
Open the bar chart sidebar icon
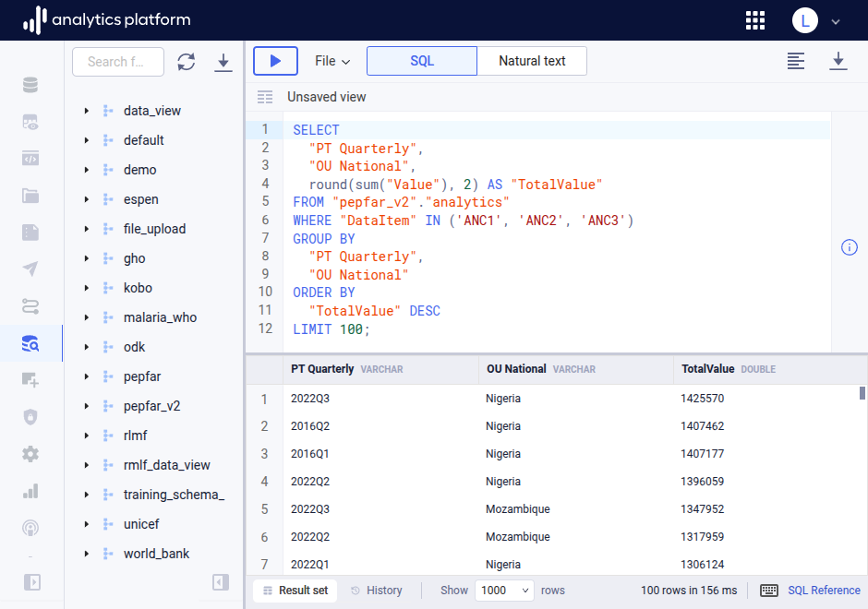click(30, 491)
